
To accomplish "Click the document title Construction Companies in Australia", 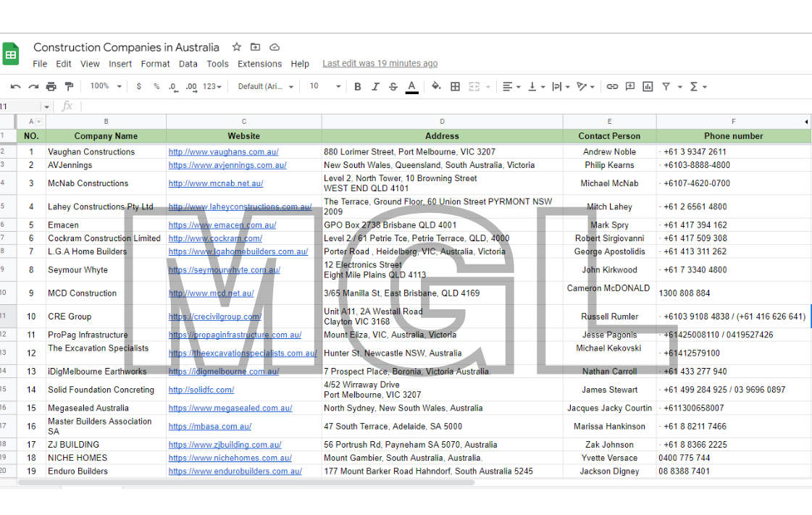I will click(x=126, y=47).
